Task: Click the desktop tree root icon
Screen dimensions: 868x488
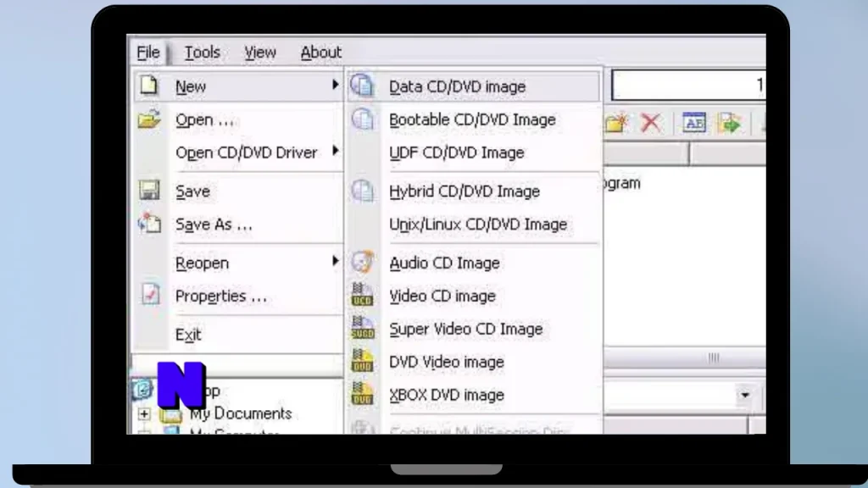Action: tap(142, 389)
